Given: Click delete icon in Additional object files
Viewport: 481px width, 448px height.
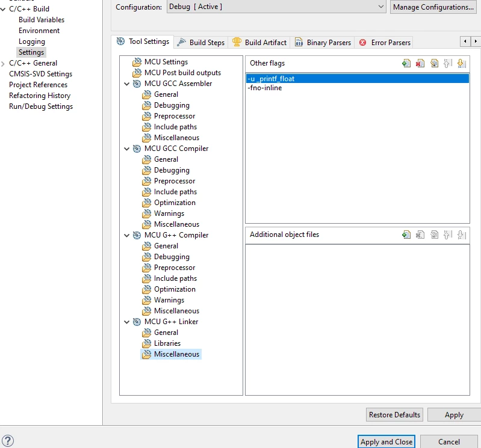Looking at the screenshot, I should (x=420, y=235).
